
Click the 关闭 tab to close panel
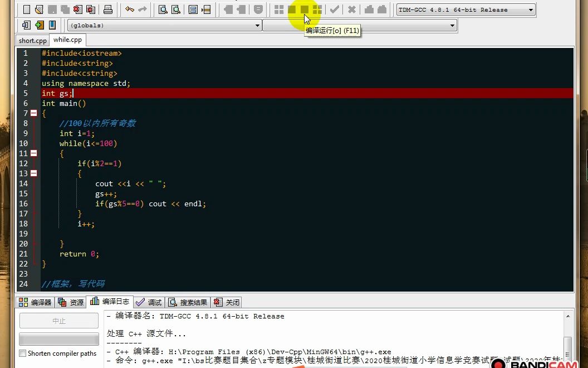pos(227,302)
